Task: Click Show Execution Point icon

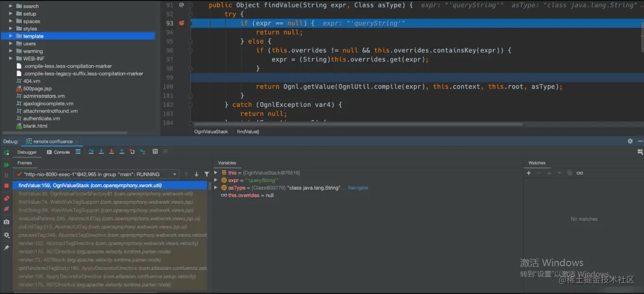Action: tap(78, 152)
